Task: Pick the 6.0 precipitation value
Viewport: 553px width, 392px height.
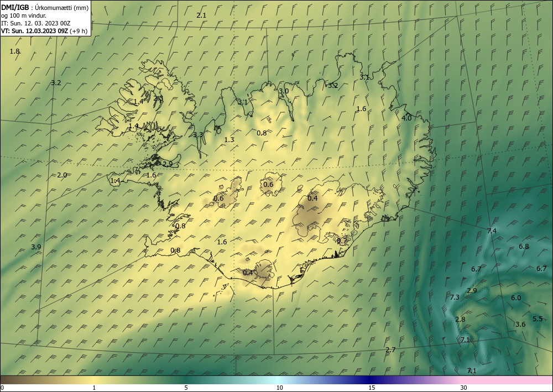Action: 516,298
